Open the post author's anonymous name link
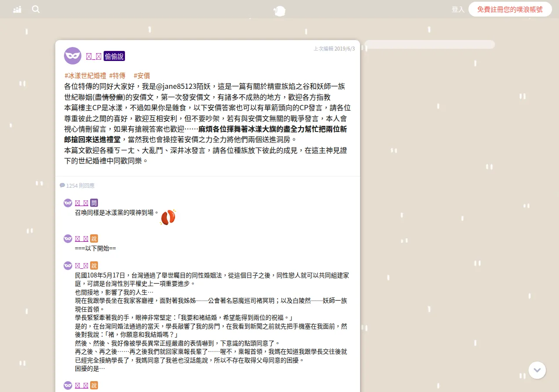Screen dimensions: 559x392 click(94, 56)
